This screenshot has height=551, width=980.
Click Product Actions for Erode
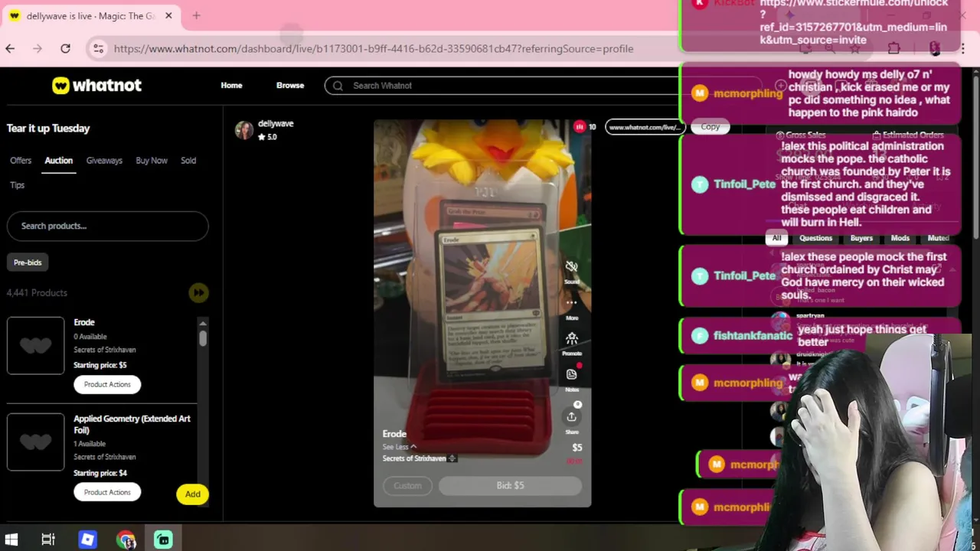tap(107, 384)
